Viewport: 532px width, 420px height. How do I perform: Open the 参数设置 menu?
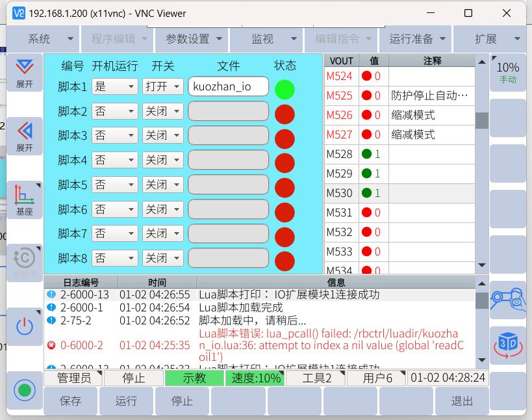(x=193, y=39)
